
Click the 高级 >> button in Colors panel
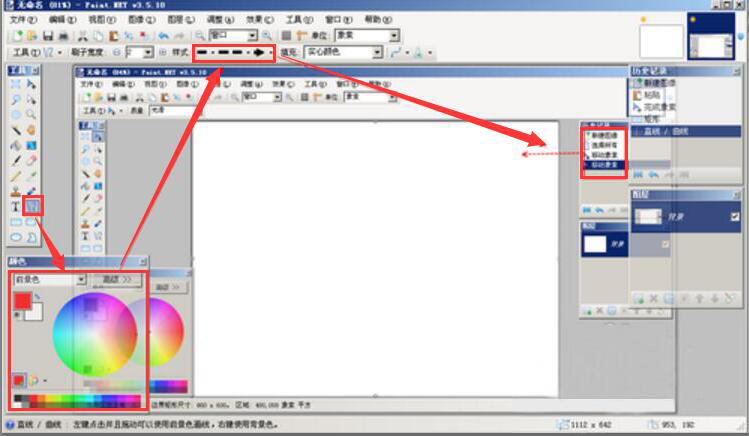click(117, 279)
